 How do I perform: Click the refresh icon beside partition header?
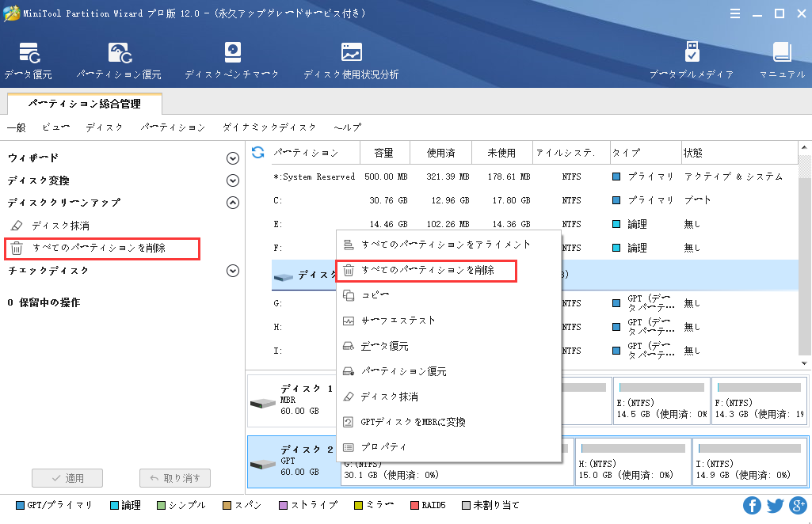258,152
